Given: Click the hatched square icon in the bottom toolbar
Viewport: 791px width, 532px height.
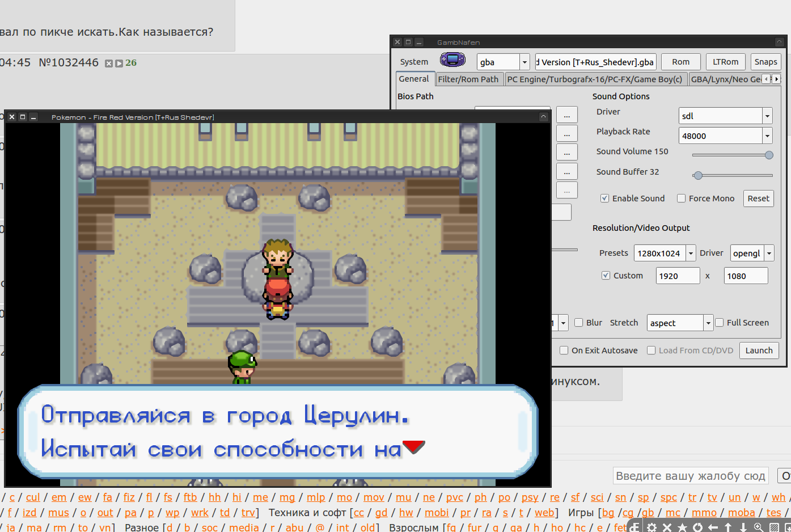Looking at the screenshot, I should [774, 527].
